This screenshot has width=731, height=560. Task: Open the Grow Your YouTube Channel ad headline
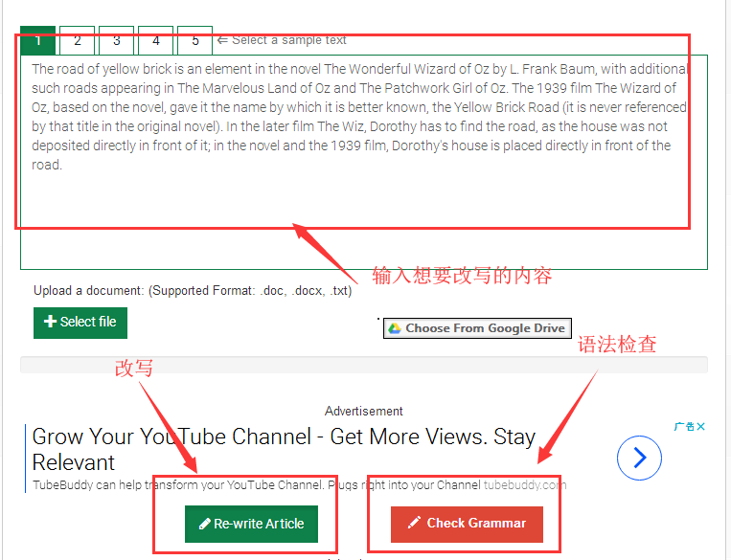284,449
